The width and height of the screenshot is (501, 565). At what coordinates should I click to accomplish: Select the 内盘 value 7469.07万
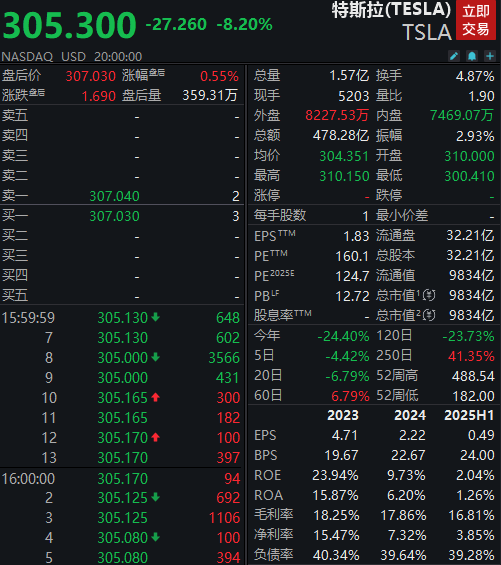pyautogui.click(x=462, y=115)
